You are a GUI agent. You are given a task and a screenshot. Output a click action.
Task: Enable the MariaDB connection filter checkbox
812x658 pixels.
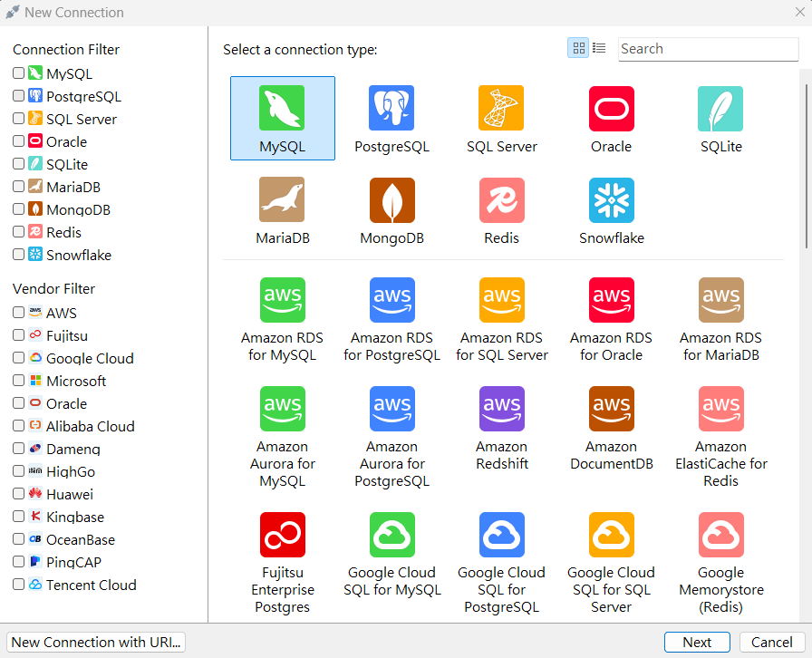pyautogui.click(x=19, y=186)
